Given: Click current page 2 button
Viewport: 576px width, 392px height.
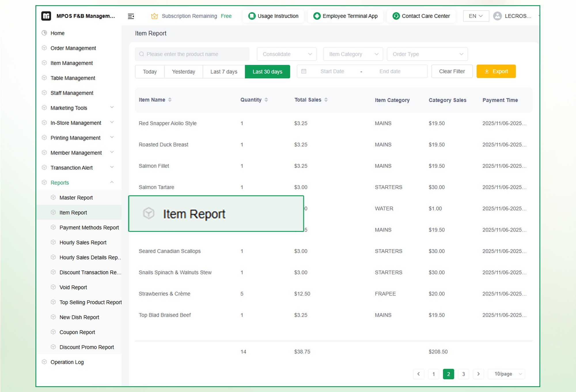Looking at the screenshot, I should (x=448, y=374).
